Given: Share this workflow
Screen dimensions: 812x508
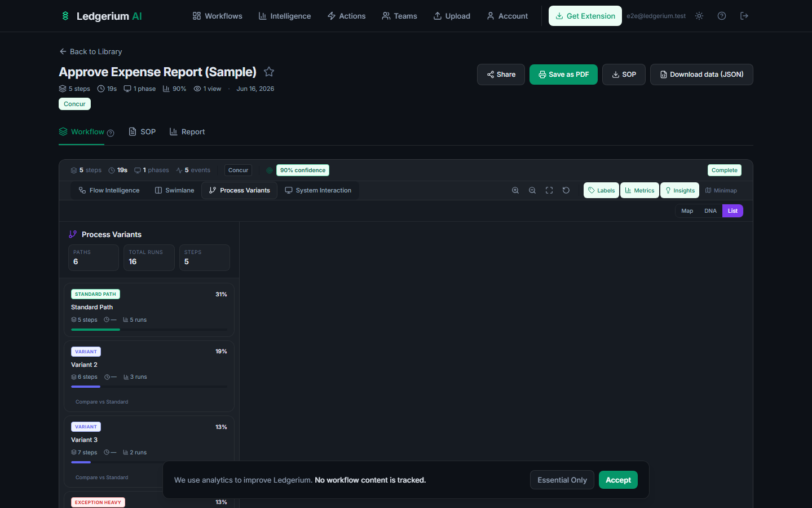Looking at the screenshot, I should [501, 75].
